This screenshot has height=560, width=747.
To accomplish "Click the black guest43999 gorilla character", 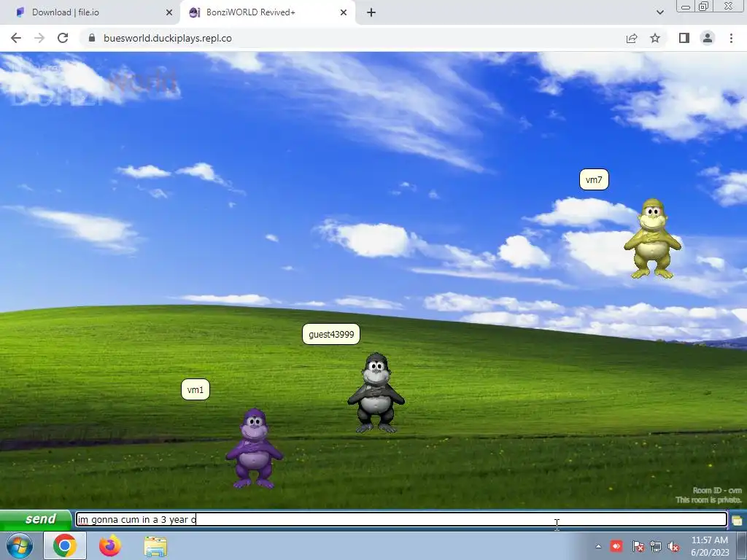I will tap(376, 393).
